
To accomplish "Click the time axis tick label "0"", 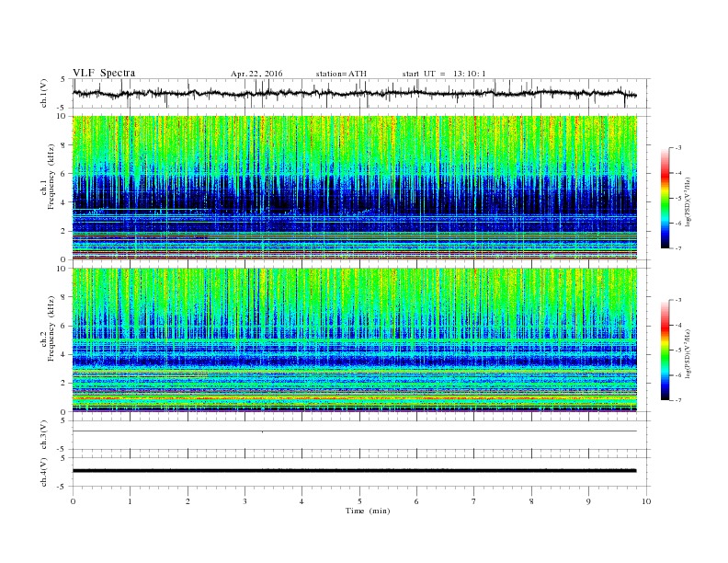I will point(73,501).
